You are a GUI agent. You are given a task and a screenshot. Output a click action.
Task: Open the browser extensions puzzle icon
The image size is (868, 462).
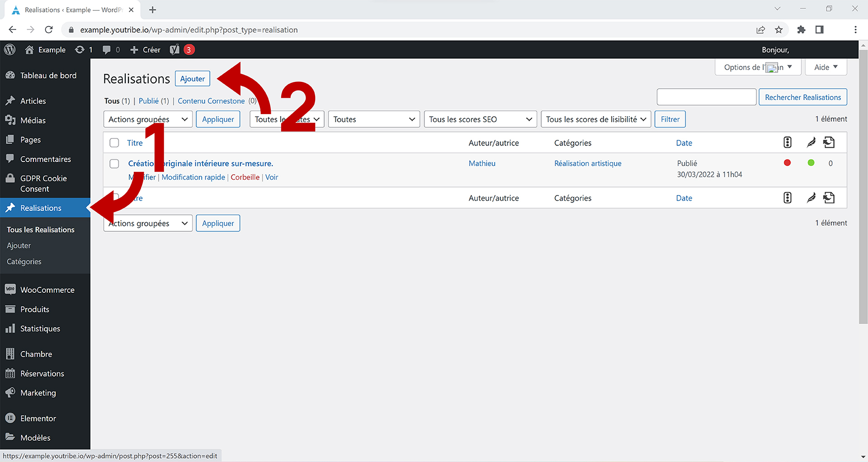coord(801,30)
